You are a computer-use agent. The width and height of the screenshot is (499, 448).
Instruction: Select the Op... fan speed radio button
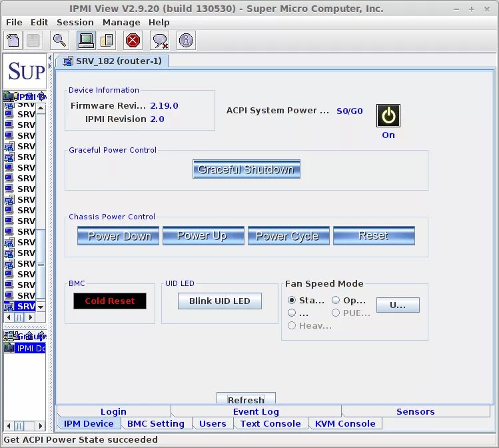[336, 300]
